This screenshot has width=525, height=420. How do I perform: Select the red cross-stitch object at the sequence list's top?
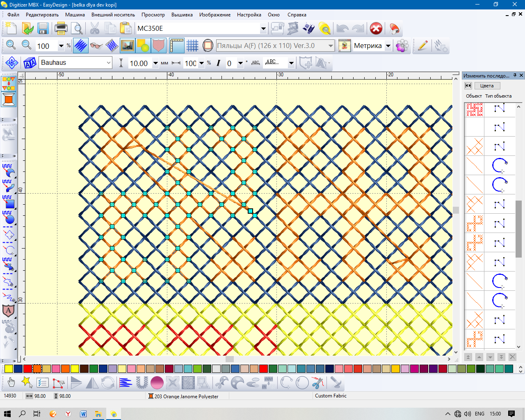pos(475,110)
